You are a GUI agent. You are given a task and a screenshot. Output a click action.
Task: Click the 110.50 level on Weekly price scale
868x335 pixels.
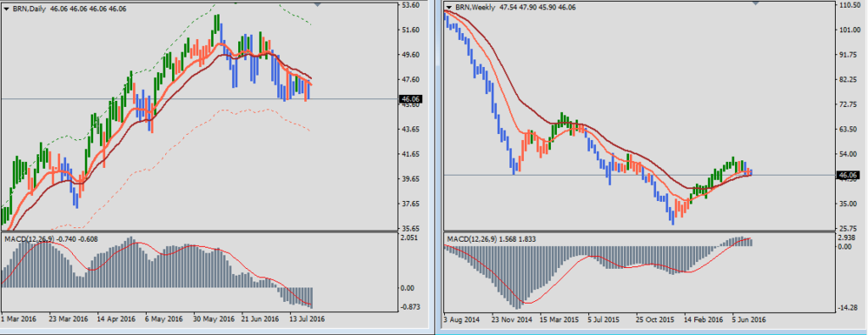tap(849, 5)
